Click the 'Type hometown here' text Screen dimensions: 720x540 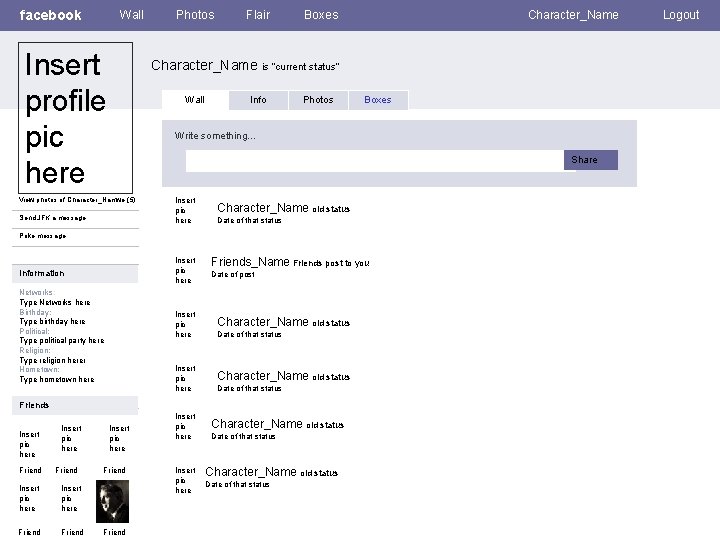click(x=57, y=379)
